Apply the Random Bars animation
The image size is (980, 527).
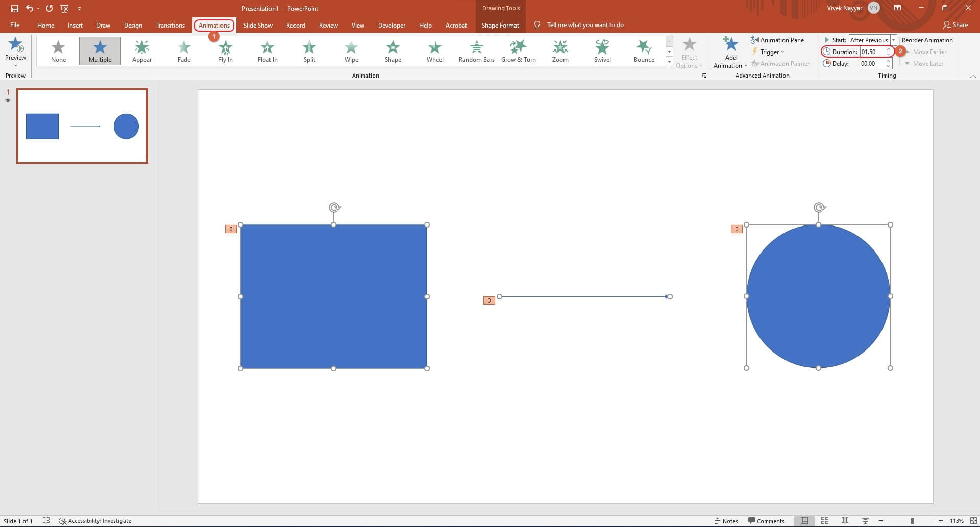click(477, 51)
